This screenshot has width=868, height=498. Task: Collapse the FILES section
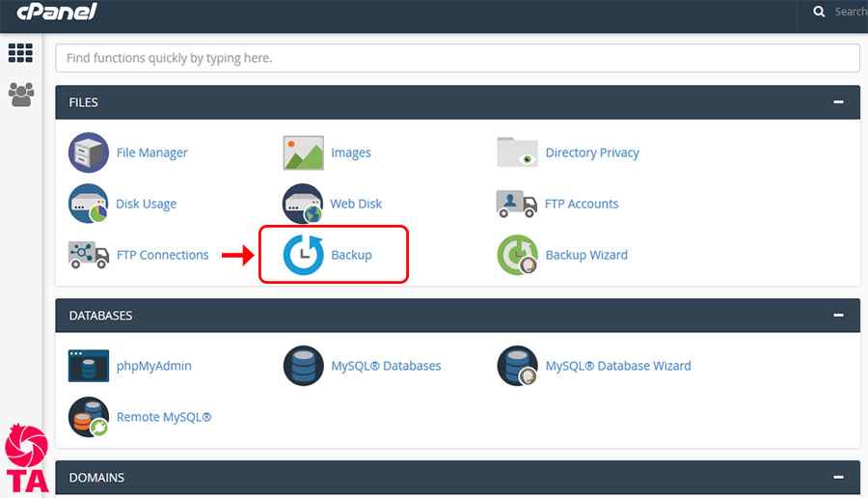839,101
